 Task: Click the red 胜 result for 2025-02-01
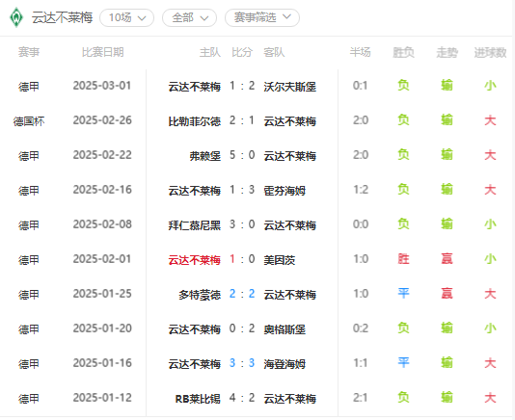(x=403, y=259)
